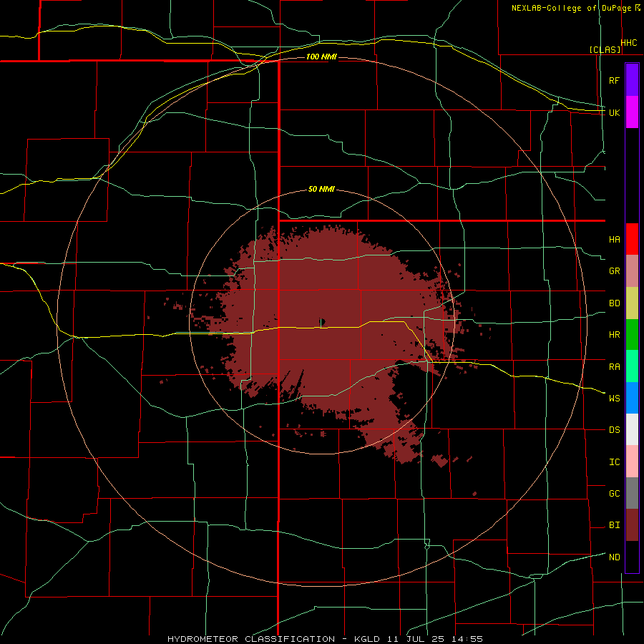Click the RF purple legend swatch
This screenshot has height=644, width=644.
pyautogui.click(x=632, y=80)
